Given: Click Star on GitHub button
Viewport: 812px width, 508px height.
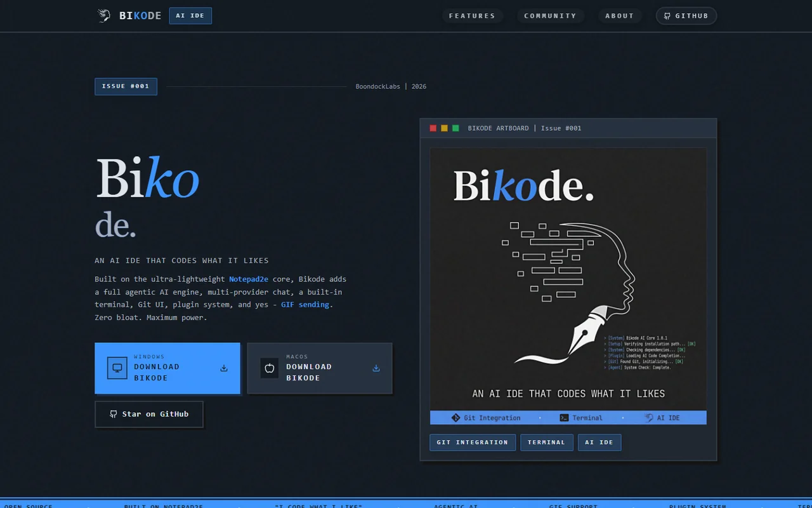Looking at the screenshot, I should pos(149,414).
